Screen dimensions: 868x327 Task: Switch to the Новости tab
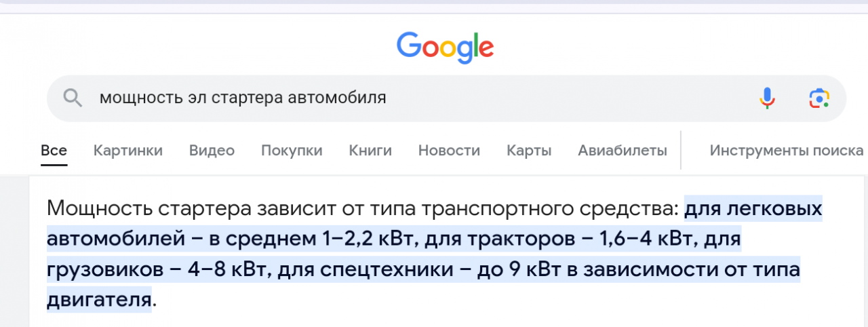click(x=449, y=151)
